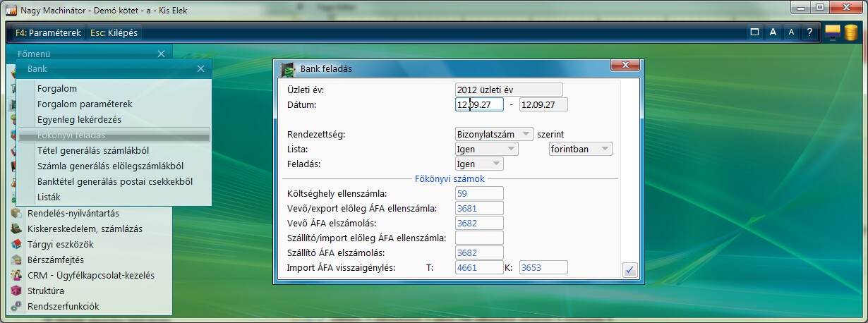The width and height of the screenshot is (868, 323).
Task: Click the Üzleti év field
Action: pyautogui.click(x=509, y=90)
